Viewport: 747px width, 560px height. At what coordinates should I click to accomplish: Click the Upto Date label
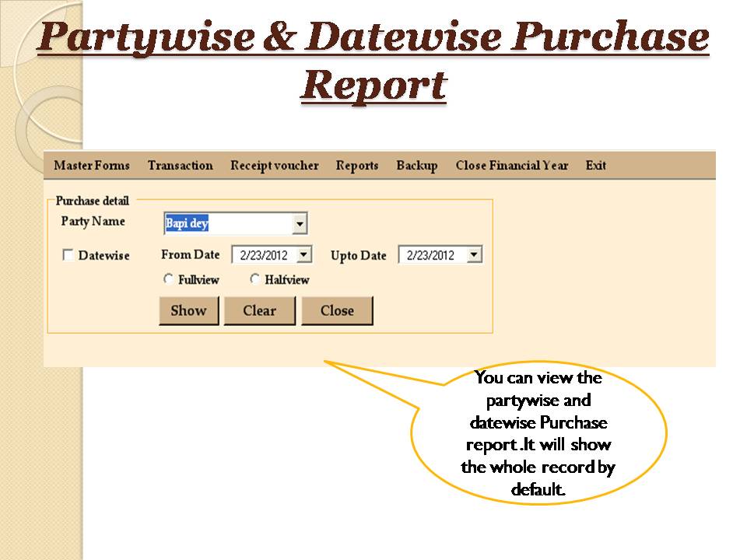358,256
